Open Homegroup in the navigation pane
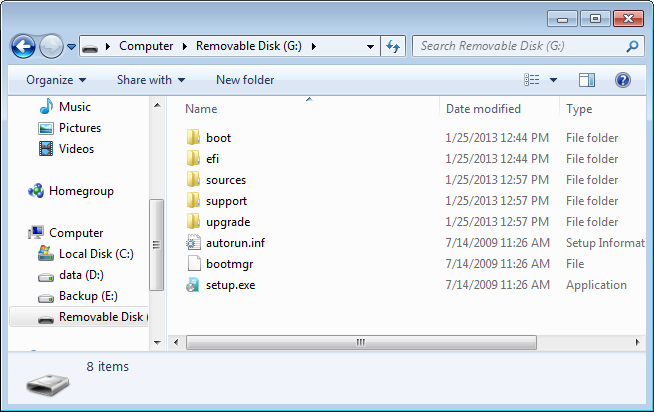 tap(81, 191)
